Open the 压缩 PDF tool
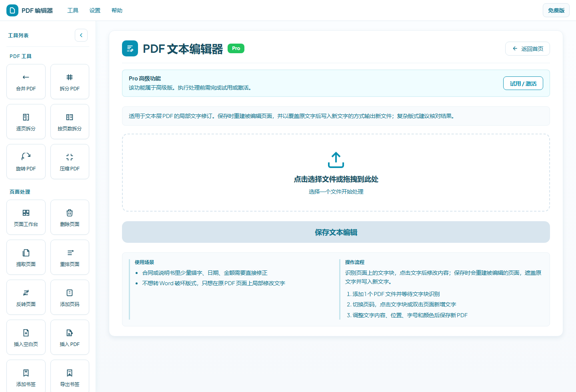Image resolution: width=576 pixels, height=392 pixels. (70, 162)
